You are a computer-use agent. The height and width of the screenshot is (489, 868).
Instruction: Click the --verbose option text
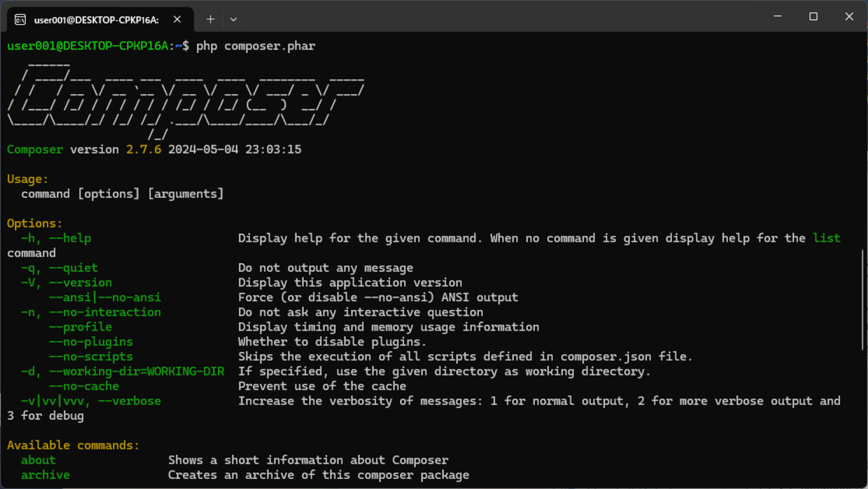click(x=130, y=401)
